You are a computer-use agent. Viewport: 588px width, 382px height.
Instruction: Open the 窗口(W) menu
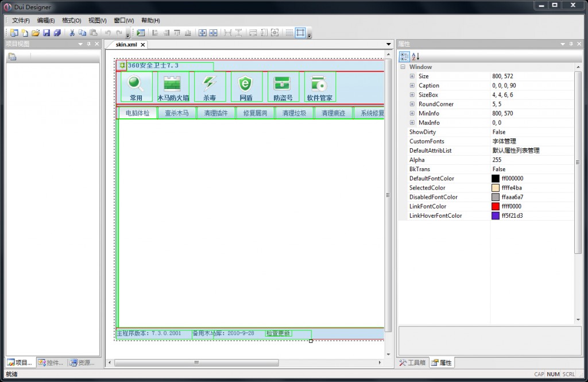point(124,21)
